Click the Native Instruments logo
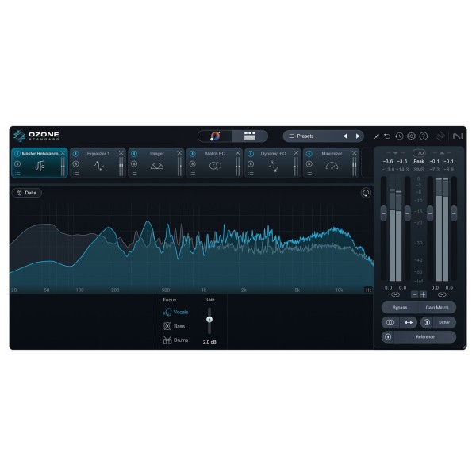Image resolution: width=476 pixels, height=476 pixels. pos(458,136)
